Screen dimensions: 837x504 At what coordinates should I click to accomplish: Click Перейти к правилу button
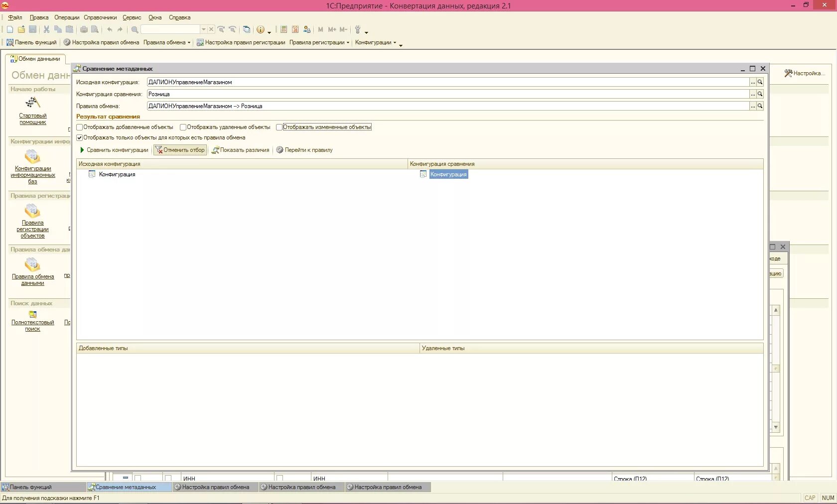[304, 150]
